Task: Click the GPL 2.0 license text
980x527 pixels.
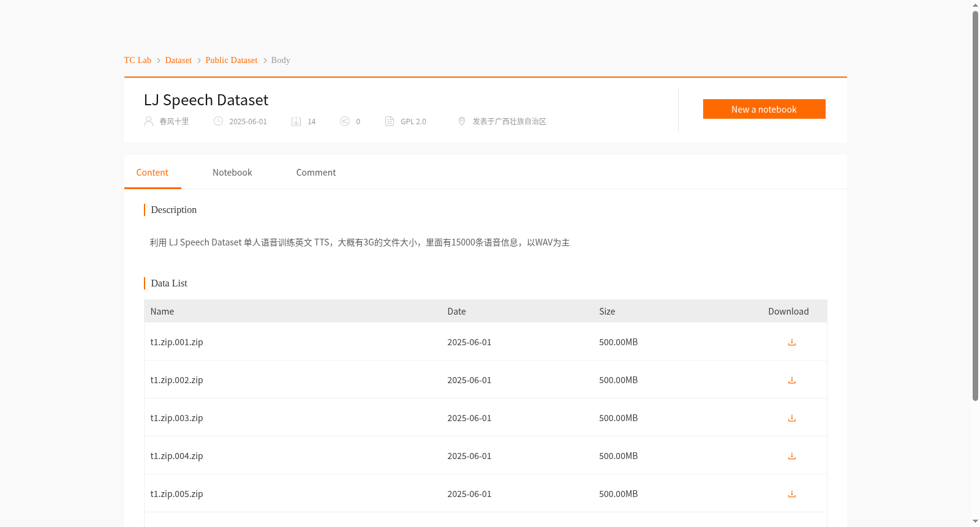Action: 413,121
